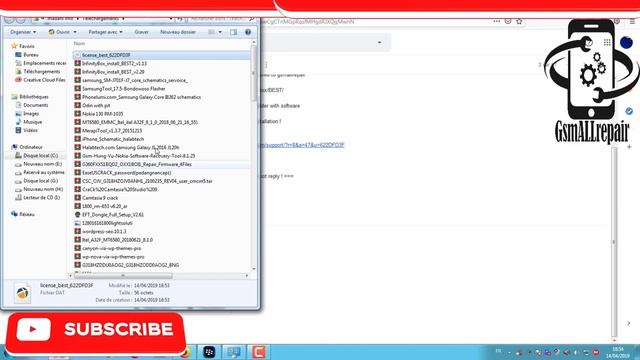The image size is (640, 360).
Task: Open Camtasia icon on the taskbar
Action: click(x=258, y=352)
